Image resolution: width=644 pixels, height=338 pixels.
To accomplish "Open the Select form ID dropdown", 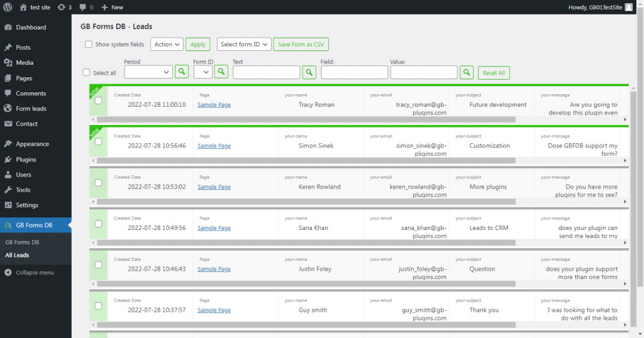I will click(244, 45).
